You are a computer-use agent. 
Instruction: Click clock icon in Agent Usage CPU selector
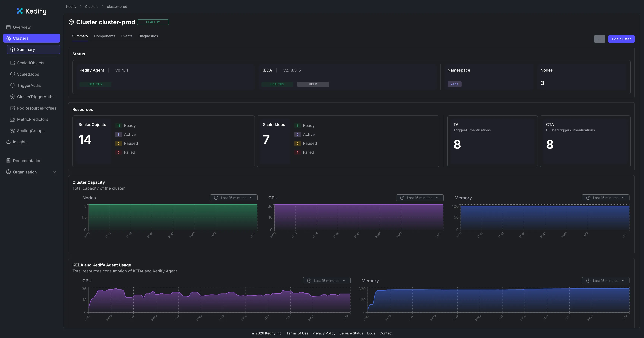pos(309,281)
